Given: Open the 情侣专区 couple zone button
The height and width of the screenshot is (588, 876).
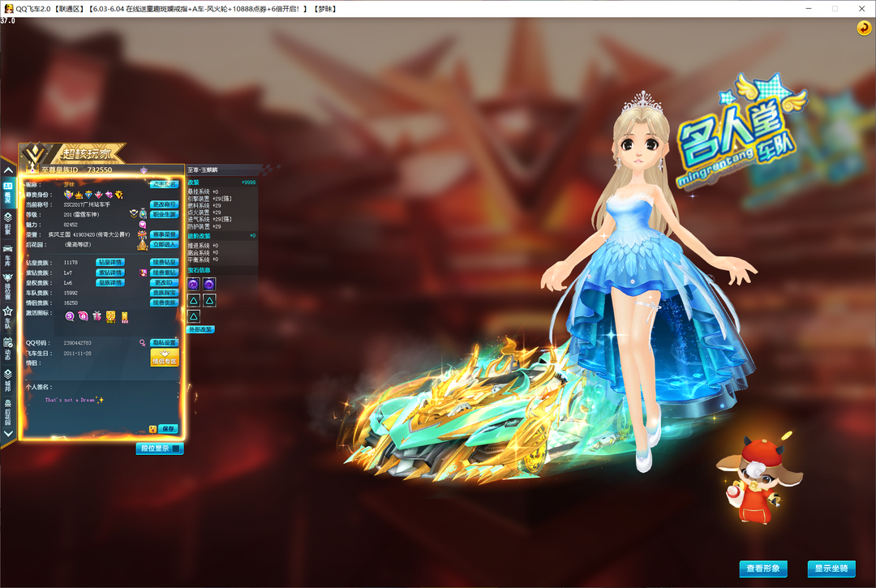Looking at the screenshot, I should point(165,358).
